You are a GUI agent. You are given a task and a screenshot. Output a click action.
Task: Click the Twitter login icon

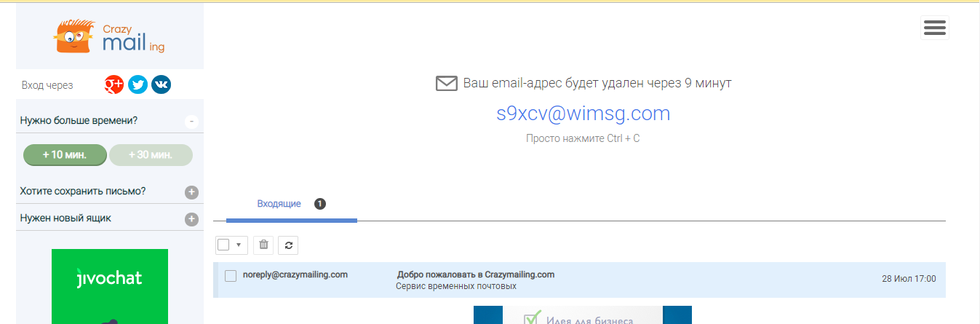[x=138, y=85]
